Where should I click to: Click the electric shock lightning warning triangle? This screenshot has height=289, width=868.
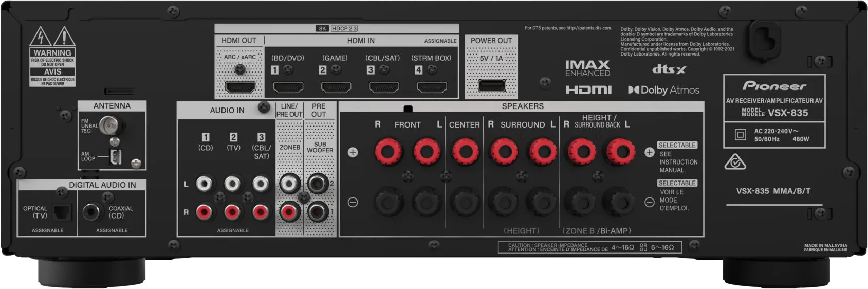point(40,37)
